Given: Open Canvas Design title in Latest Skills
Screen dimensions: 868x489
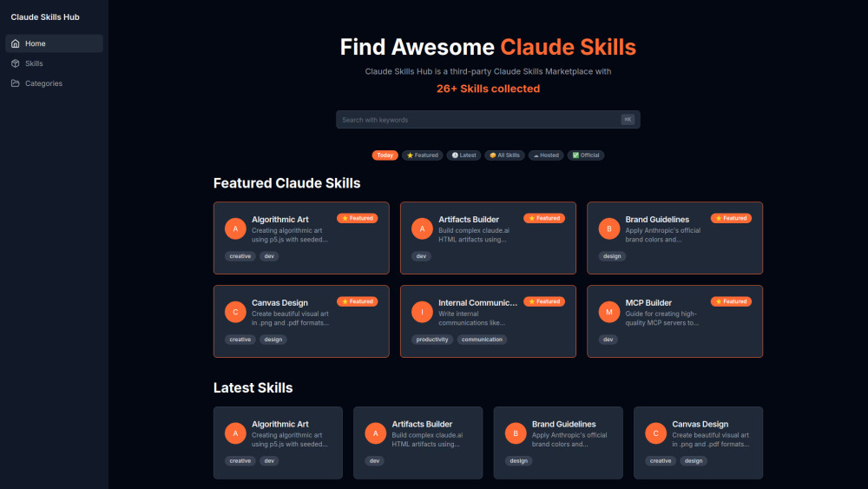Looking at the screenshot, I should tap(700, 424).
